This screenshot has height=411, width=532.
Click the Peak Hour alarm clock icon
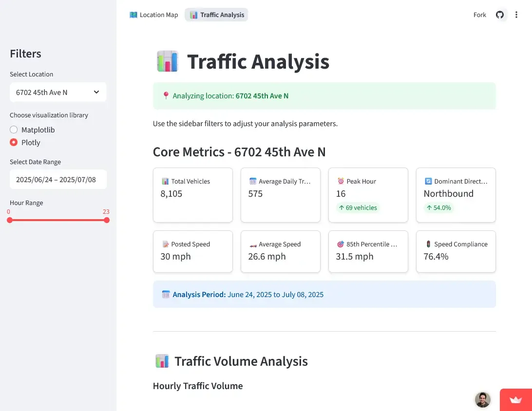click(341, 181)
